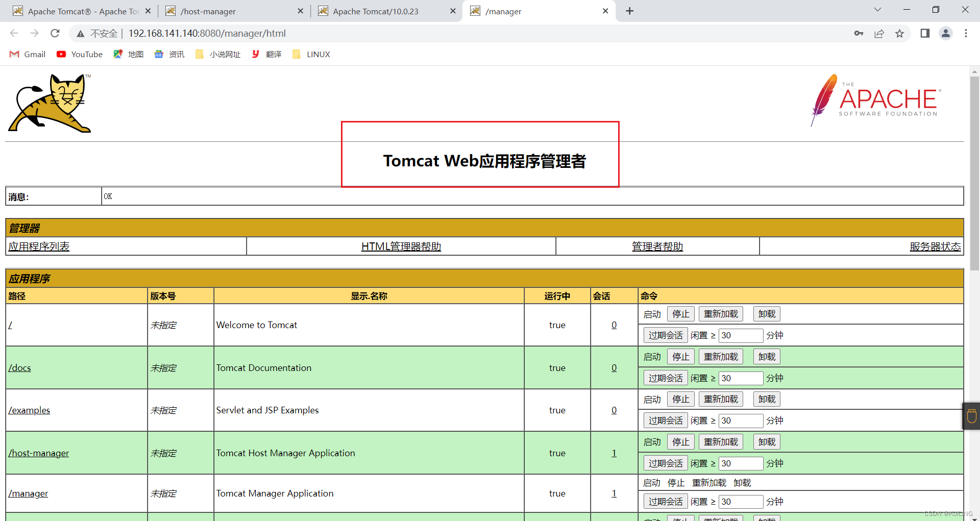Image resolution: width=980 pixels, height=521 pixels.
Task: Toggle the browser side panel icon
Action: pyautogui.click(x=925, y=33)
